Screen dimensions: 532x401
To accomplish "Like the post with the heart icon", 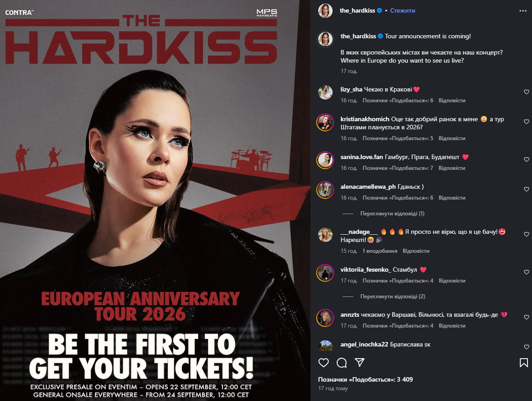I will (x=324, y=363).
